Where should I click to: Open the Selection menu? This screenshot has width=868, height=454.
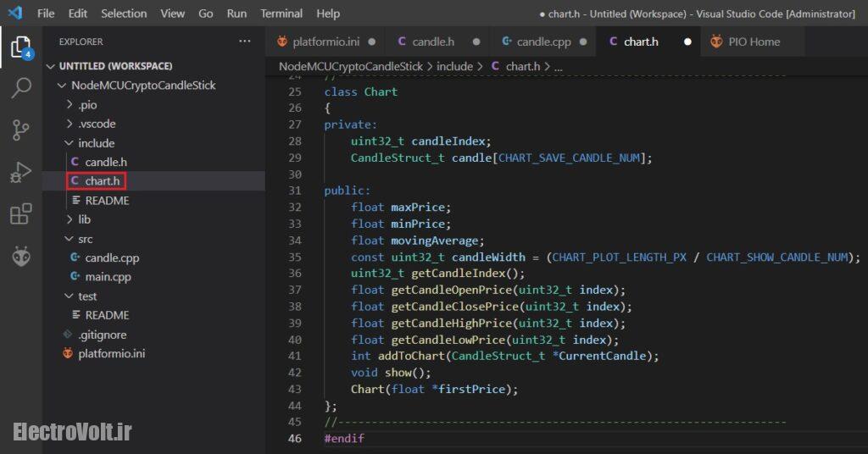click(124, 14)
